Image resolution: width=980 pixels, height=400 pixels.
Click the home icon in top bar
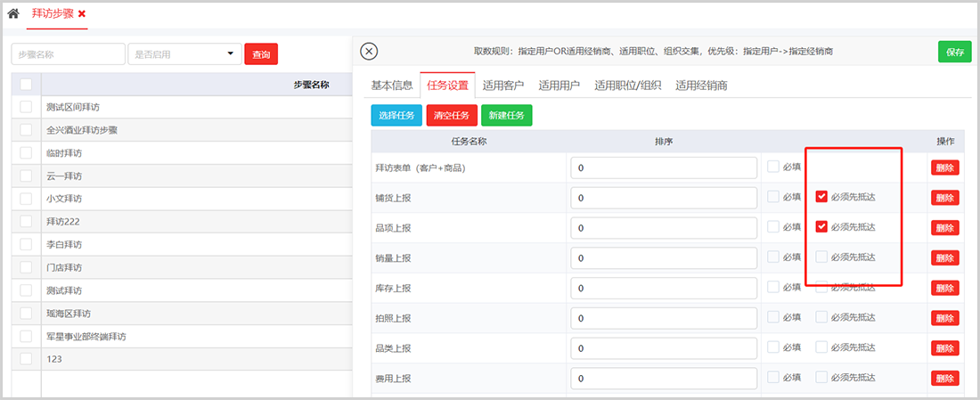pos(13,14)
